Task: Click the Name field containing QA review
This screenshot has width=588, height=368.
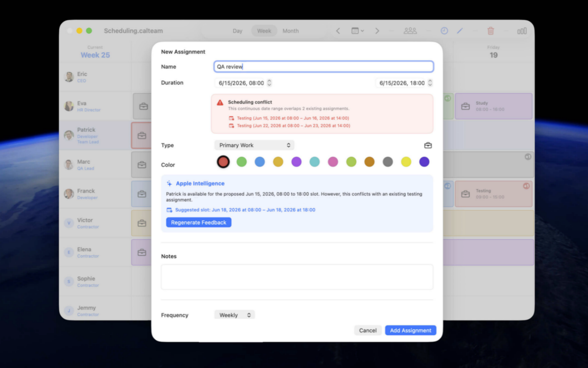Action: (324, 66)
